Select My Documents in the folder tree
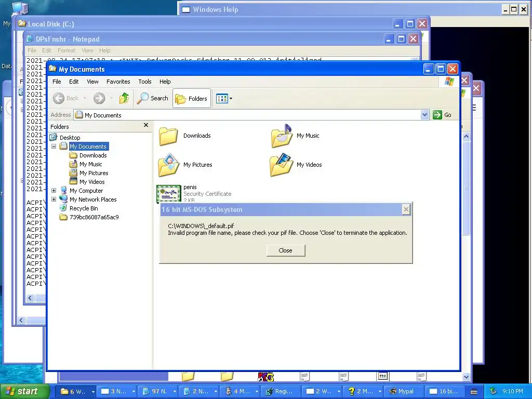 pyautogui.click(x=88, y=147)
